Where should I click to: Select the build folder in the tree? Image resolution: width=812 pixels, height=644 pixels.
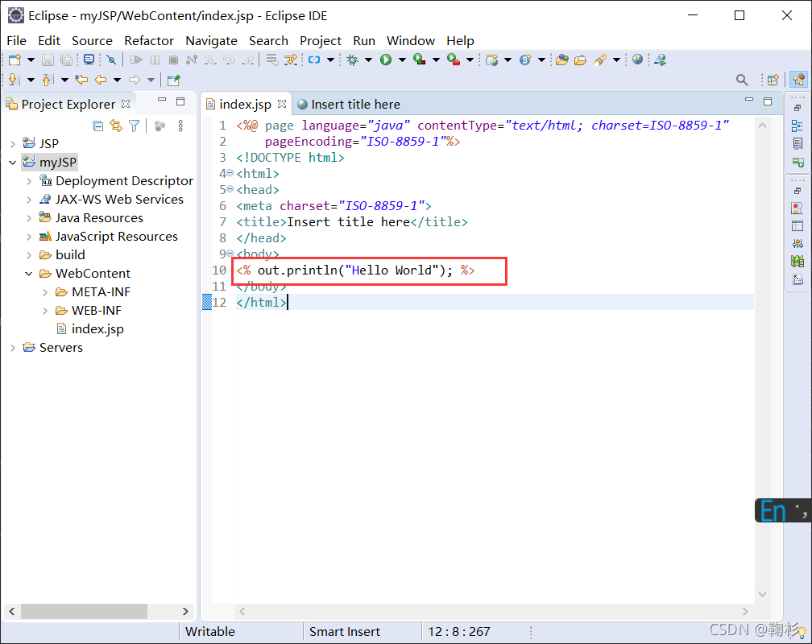pos(62,255)
